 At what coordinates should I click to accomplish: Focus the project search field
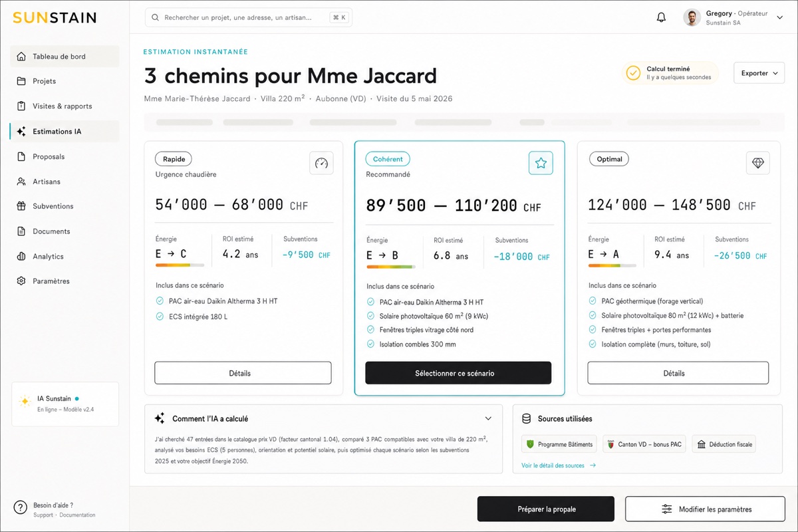click(249, 17)
